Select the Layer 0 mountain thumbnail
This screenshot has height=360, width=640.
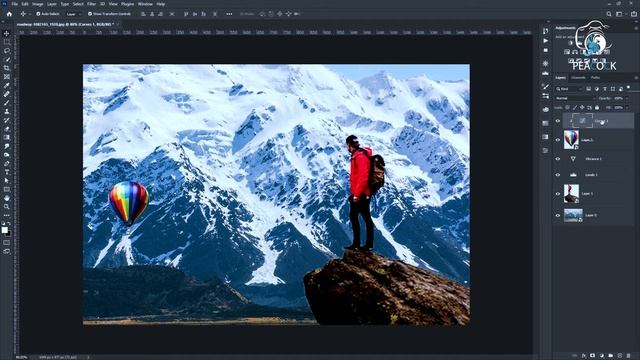pos(573,215)
